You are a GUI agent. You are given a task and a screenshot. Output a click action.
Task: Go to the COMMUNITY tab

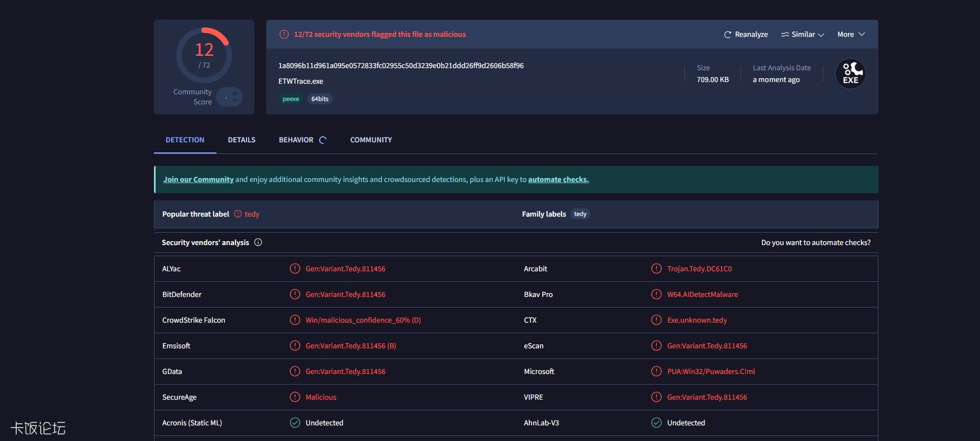click(371, 140)
